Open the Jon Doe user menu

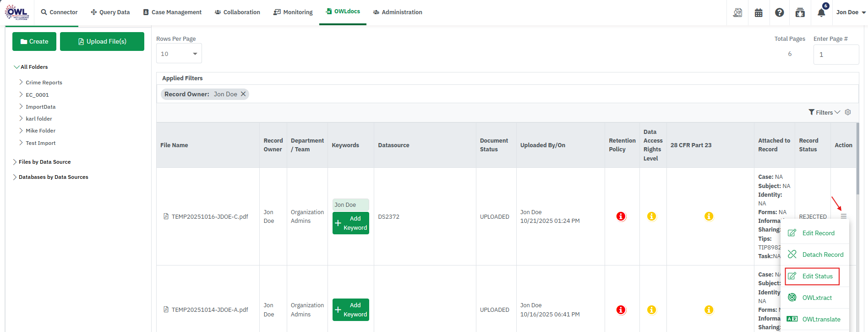(x=850, y=12)
